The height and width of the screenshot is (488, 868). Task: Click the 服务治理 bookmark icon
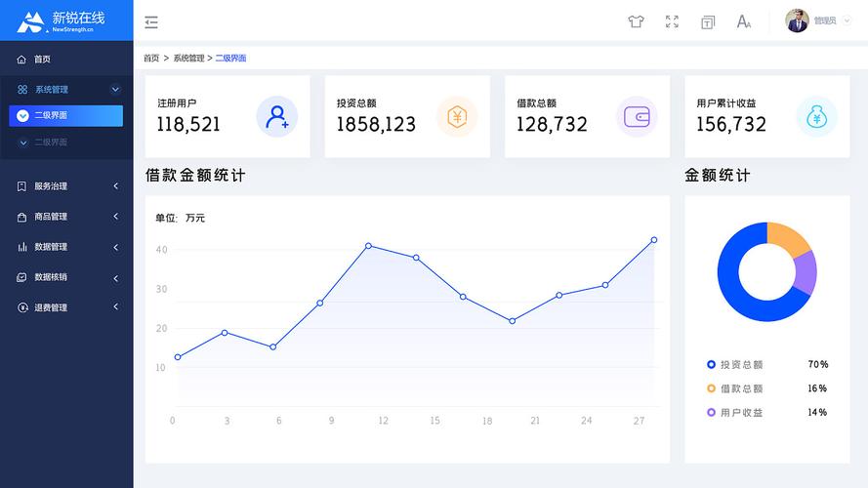[x=21, y=185]
